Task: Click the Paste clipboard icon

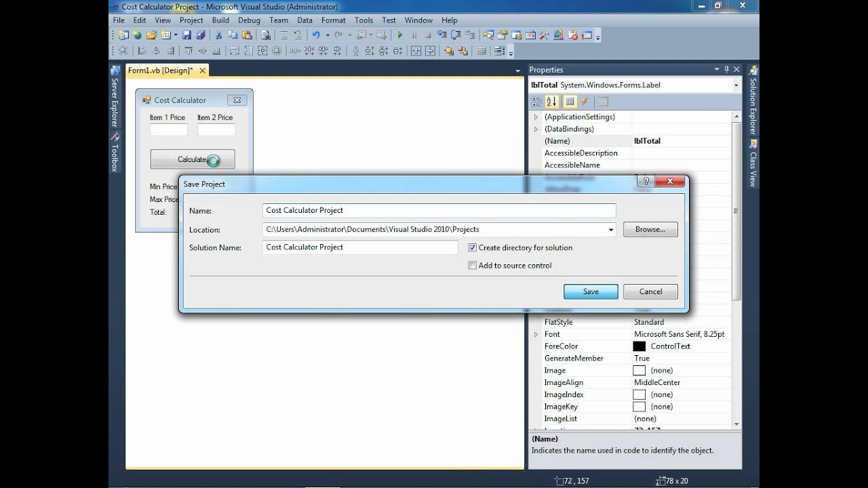Action: coord(246,35)
